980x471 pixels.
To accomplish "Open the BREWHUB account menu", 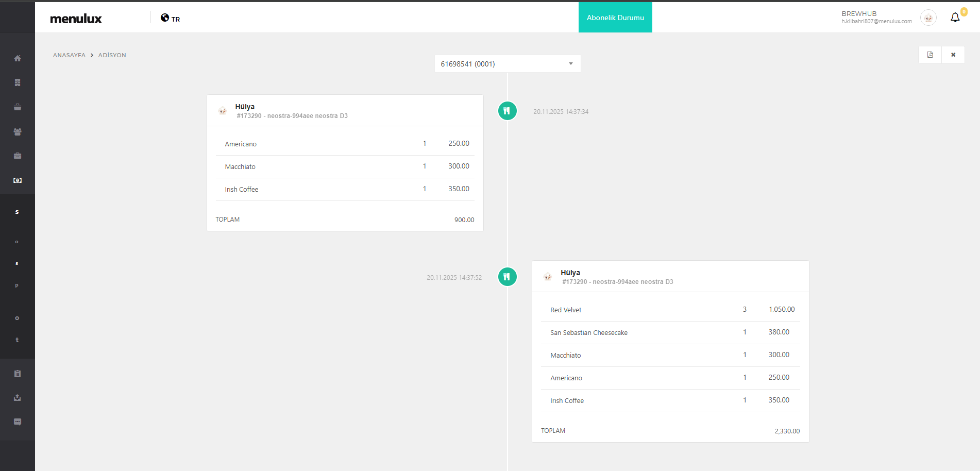I will point(876,18).
